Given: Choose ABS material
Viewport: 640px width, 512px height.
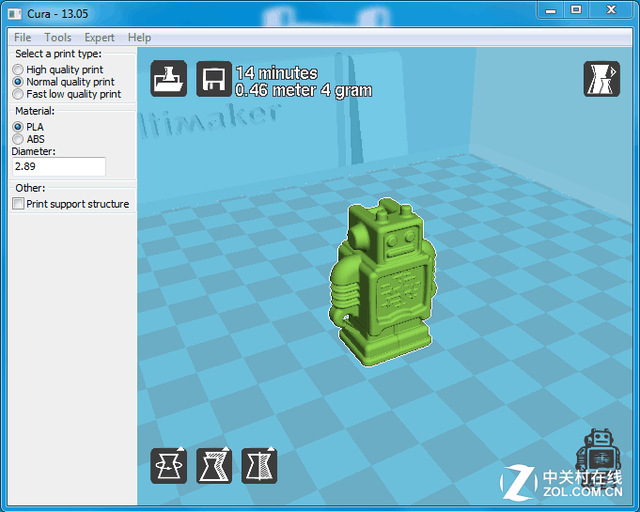Looking at the screenshot, I should (28, 139).
